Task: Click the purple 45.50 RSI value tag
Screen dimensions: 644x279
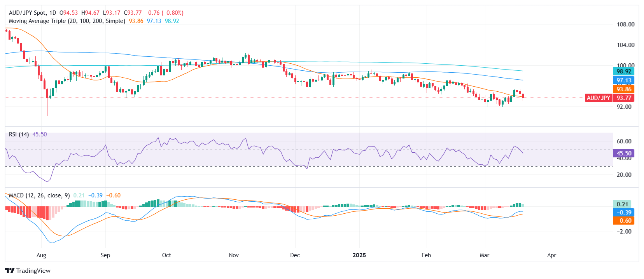Action: 624,153
